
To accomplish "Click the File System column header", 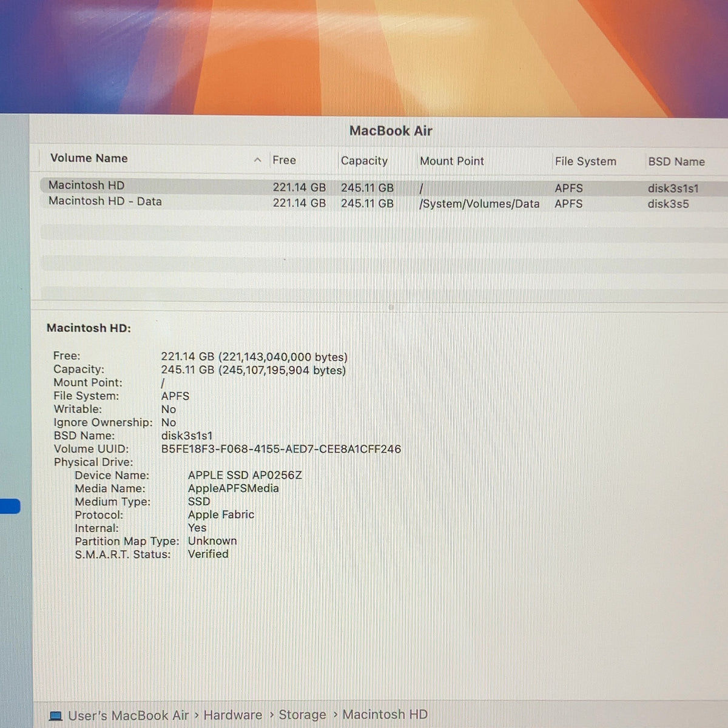I will click(x=585, y=161).
